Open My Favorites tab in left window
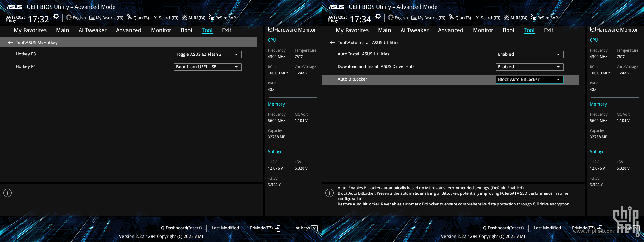Image resolution: width=644 pixels, height=242 pixels. coord(30,30)
